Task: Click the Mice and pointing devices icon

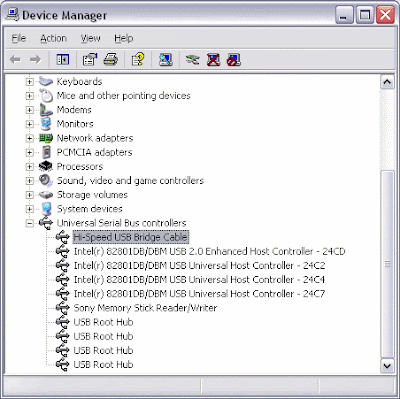Action: (x=46, y=96)
